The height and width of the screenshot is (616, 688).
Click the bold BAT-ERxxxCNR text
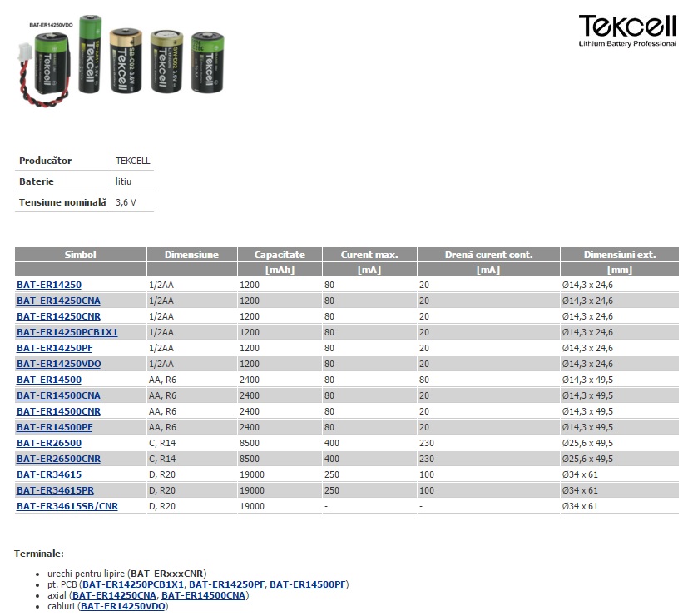[x=166, y=574]
